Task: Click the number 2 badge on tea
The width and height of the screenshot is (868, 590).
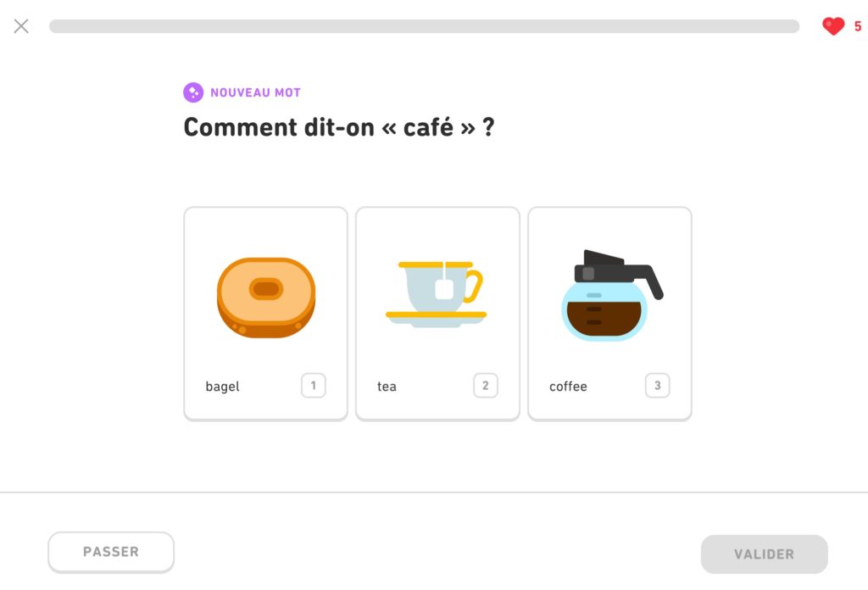Action: pyautogui.click(x=486, y=385)
